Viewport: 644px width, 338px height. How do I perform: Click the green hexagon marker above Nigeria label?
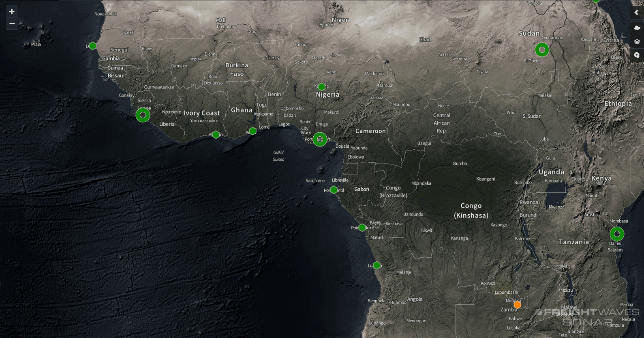point(321,86)
